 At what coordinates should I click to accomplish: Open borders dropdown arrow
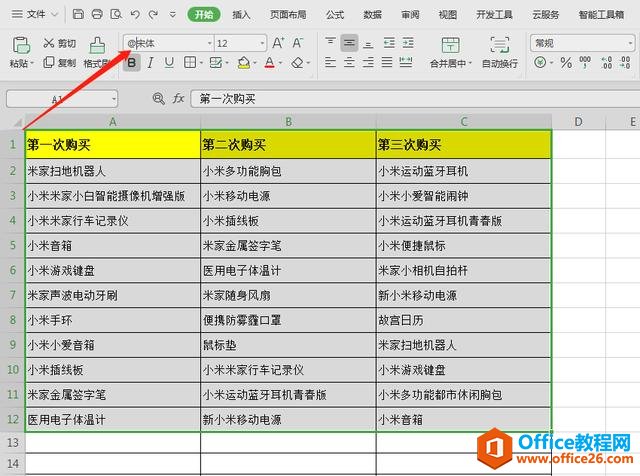coord(201,63)
